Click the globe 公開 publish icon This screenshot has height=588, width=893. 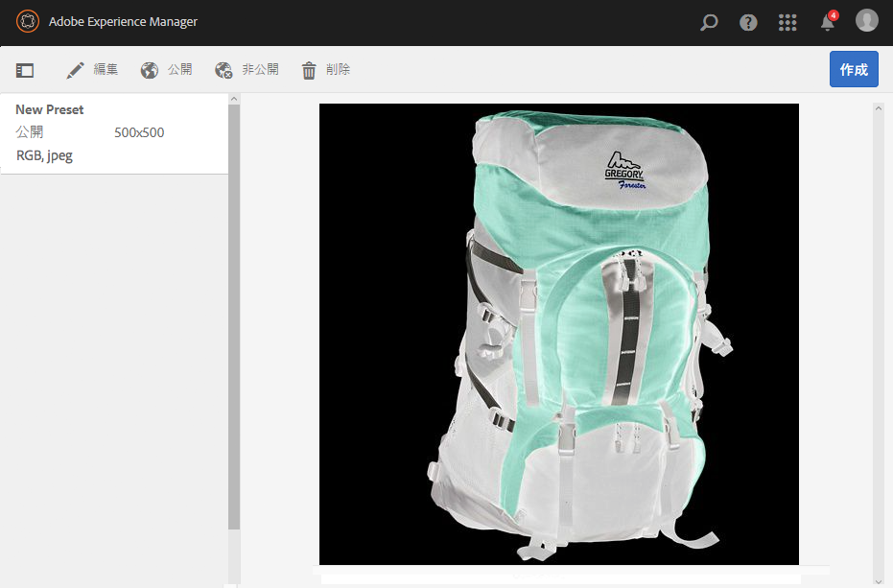150,70
